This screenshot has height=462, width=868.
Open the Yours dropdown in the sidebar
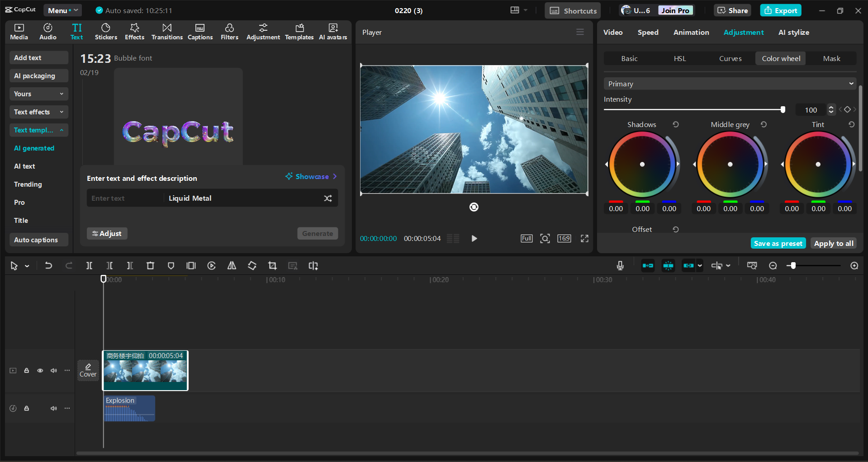[x=38, y=94]
